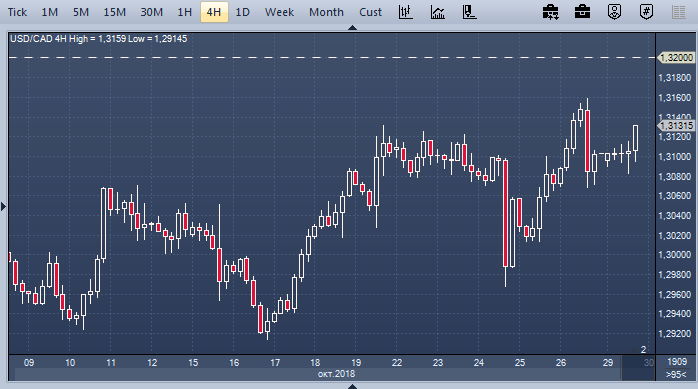Viewport: 698px width, 389px height.
Task: Click the date label 22 on time axis
Action: (397, 363)
